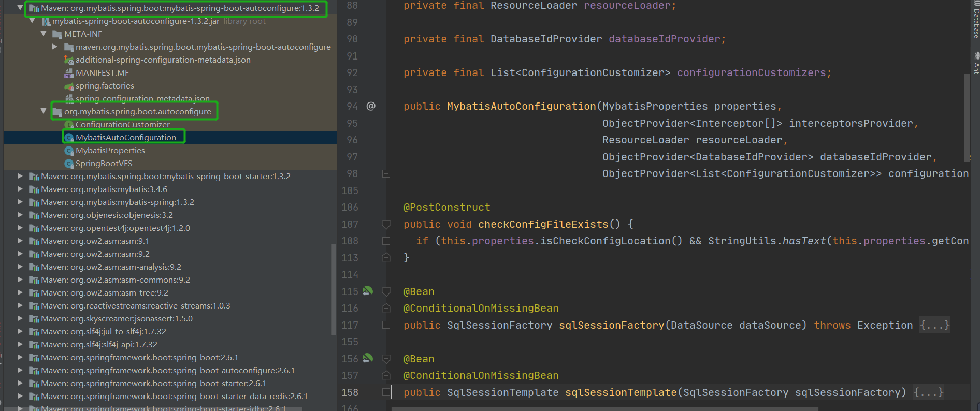This screenshot has width=980, height=411.
Task: Select Maven: org.ow2.asm:asm-analysis:9.2 row
Action: click(170, 267)
